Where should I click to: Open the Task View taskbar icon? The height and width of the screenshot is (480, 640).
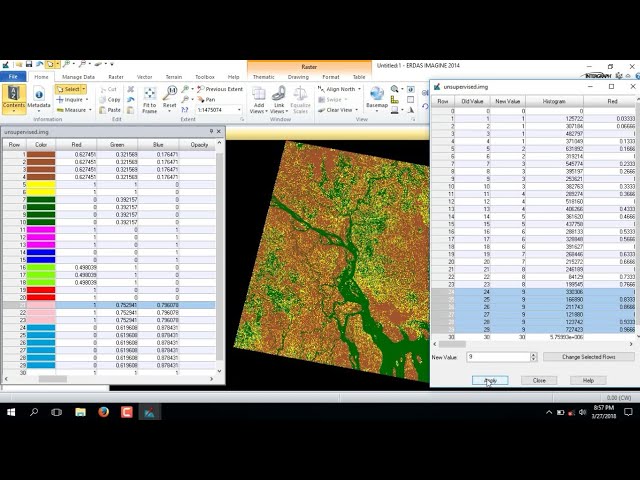click(57, 412)
